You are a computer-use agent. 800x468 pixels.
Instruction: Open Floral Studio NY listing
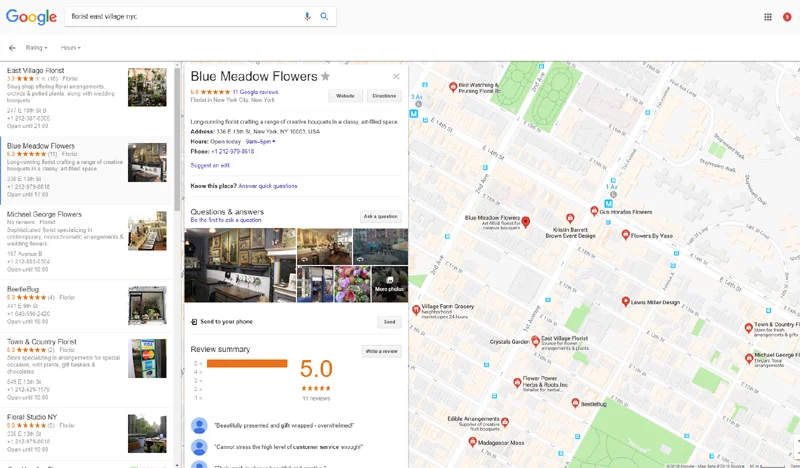point(87,433)
